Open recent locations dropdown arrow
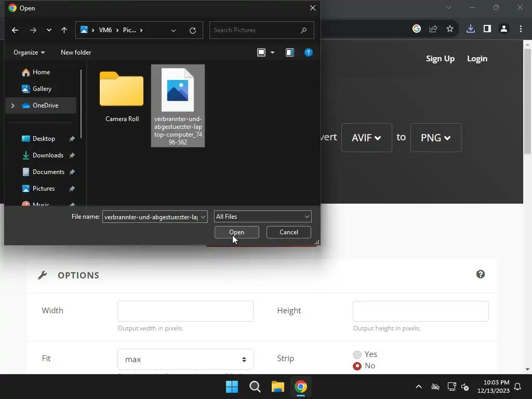Image resolution: width=532 pixels, height=399 pixels. pos(49,30)
